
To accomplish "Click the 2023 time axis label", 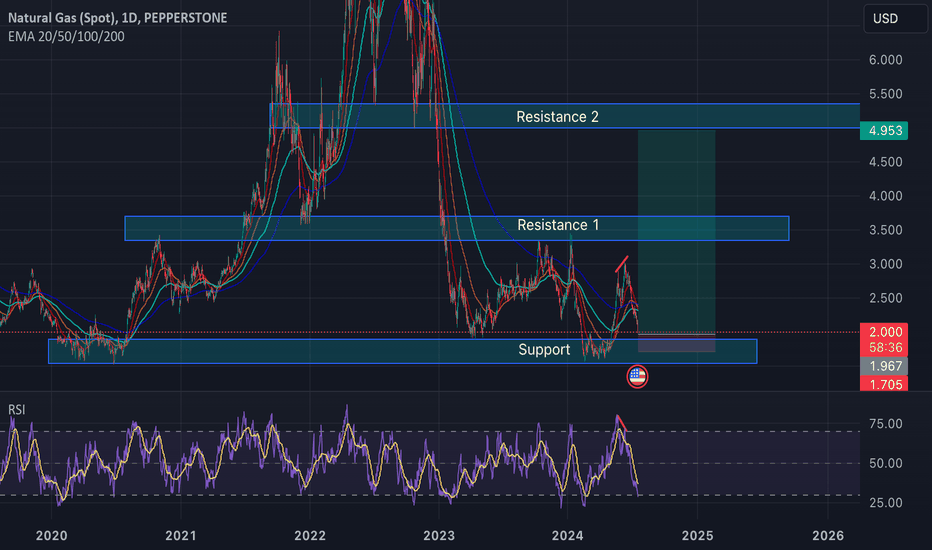I will point(439,536).
